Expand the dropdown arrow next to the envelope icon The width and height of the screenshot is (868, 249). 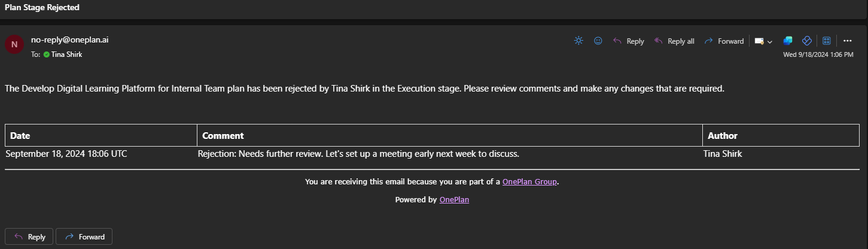point(770,42)
